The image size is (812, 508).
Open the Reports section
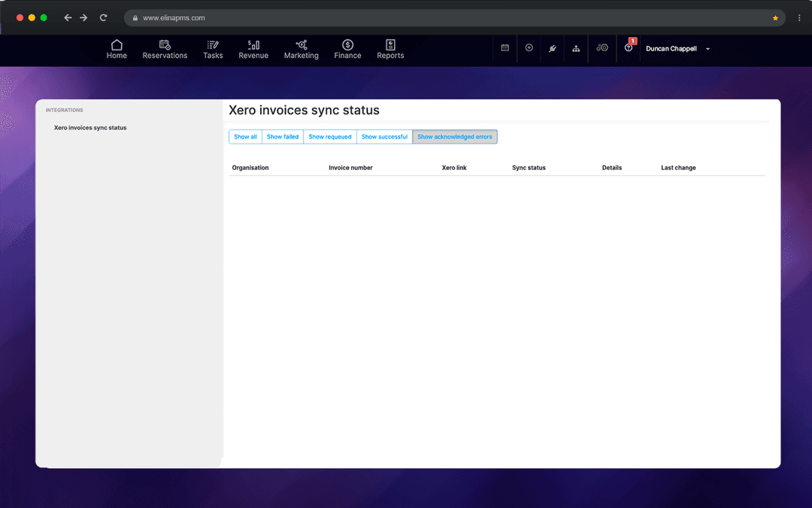click(x=390, y=49)
